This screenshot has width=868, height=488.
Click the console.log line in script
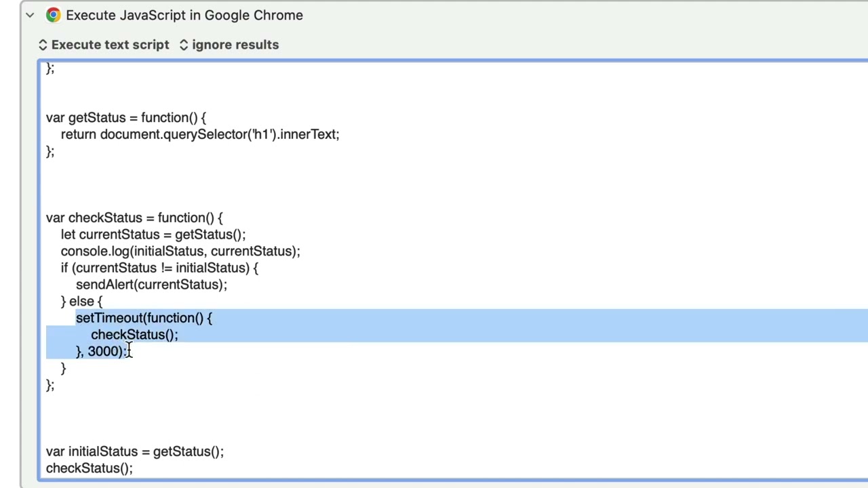point(180,251)
